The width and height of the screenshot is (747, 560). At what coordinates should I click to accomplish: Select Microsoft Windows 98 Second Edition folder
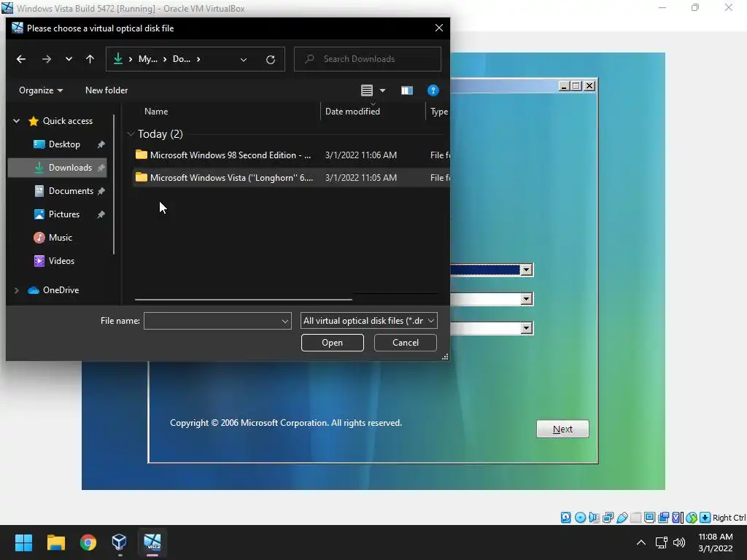tap(290, 155)
